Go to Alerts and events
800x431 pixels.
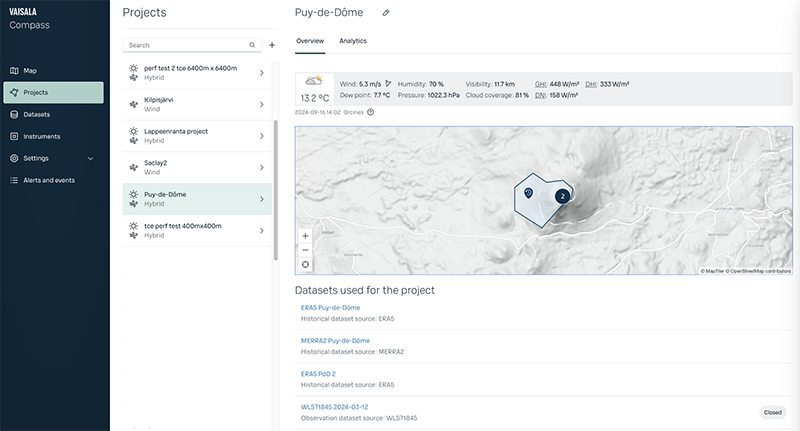pyautogui.click(x=49, y=180)
